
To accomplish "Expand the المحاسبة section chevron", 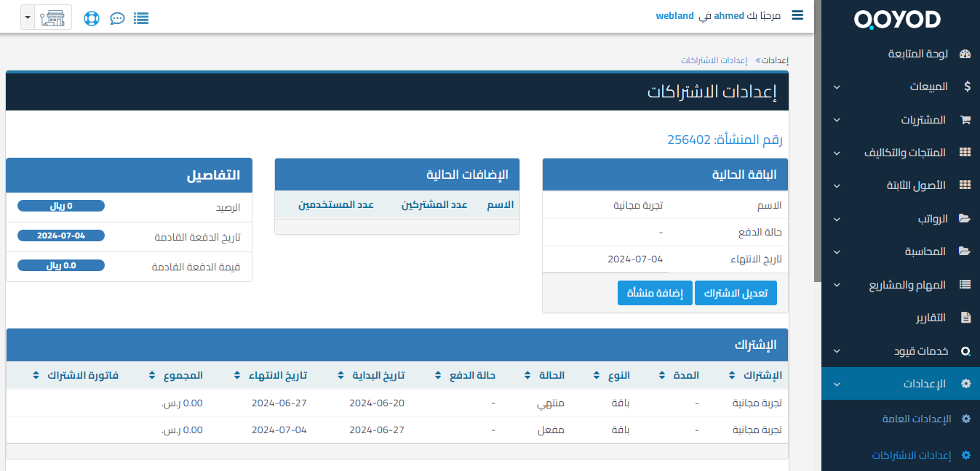I will [835, 251].
